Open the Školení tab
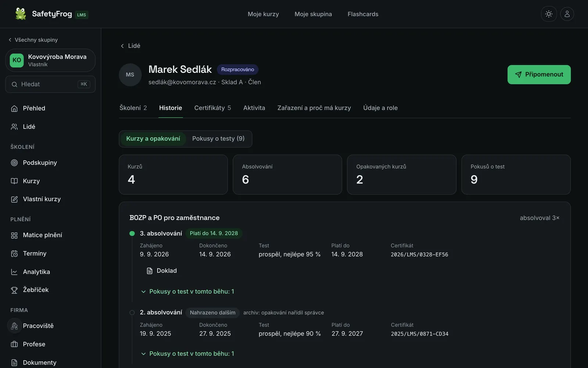Image resolution: width=588 pixels, height=368 pixels. (133, 108)
